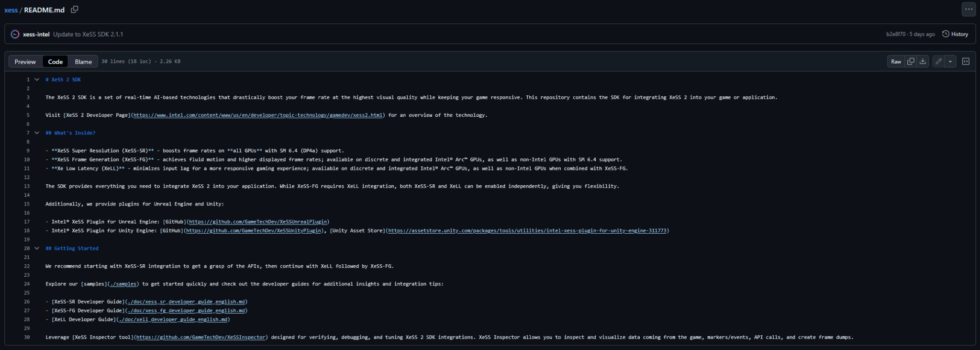
Task: Open xess_sr_developer_guide_english.md link
Action: [186, 302]
